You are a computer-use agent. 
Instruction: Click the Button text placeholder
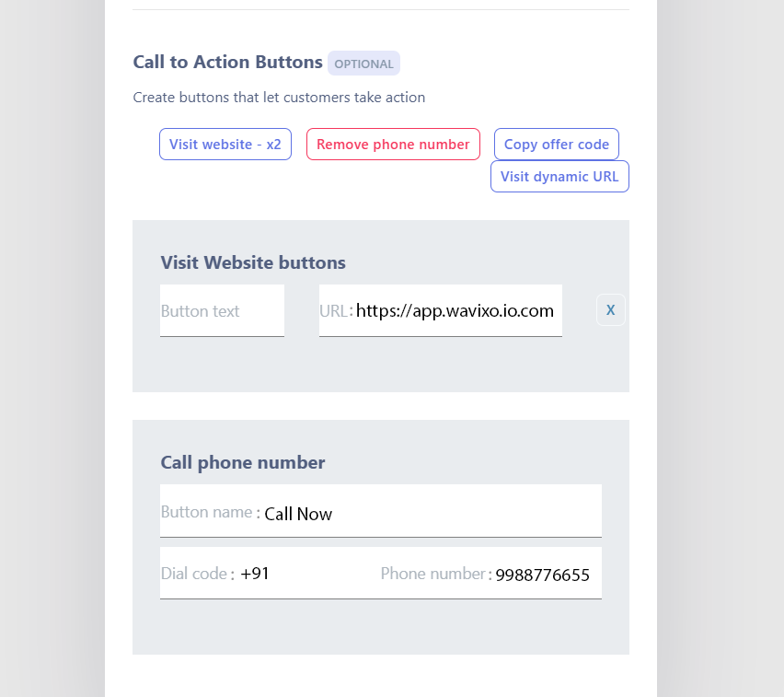pos(201,311)
